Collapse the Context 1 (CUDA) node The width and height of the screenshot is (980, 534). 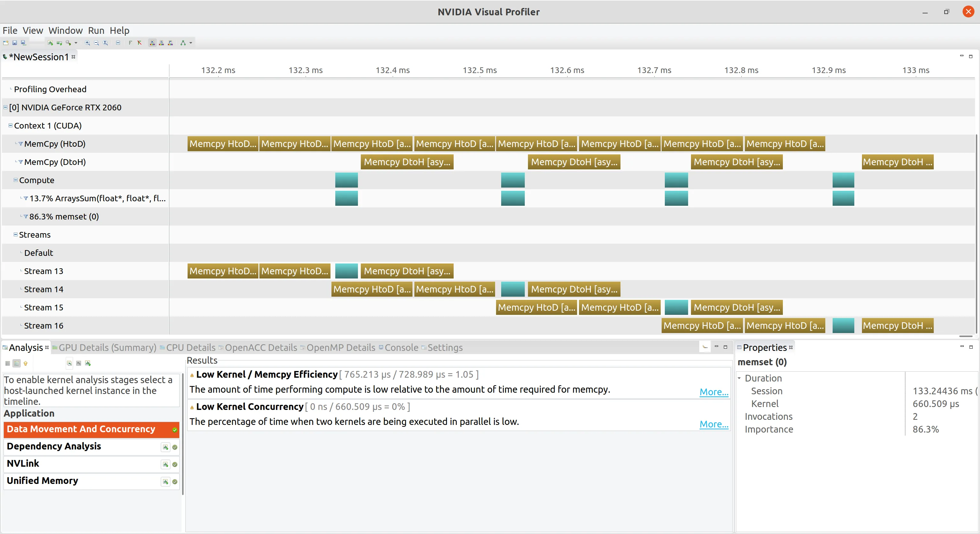pos(10,125)
